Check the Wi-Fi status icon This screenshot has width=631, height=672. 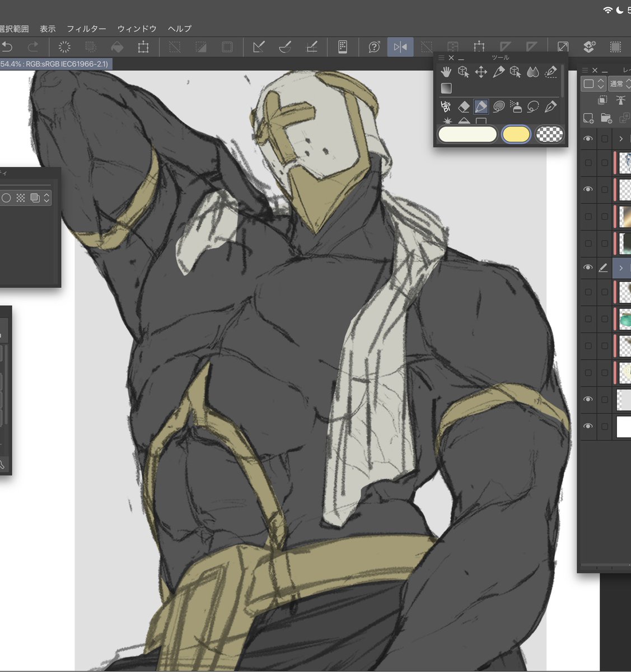[607, 10]
